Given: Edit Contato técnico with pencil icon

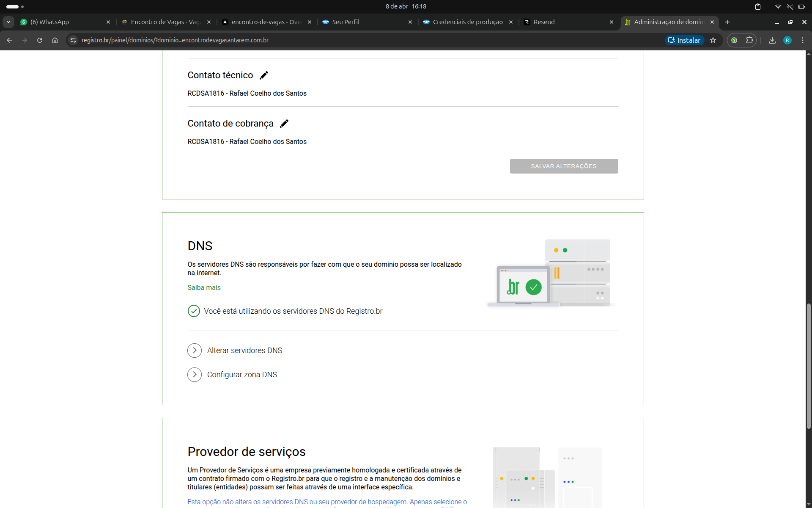Looking at the screenshot, I should pos(264,75).
